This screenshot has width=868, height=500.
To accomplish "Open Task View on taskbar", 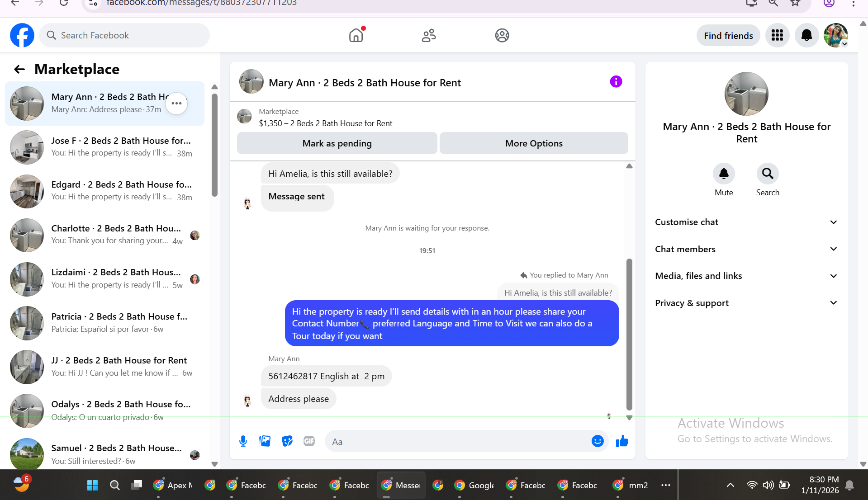I will click(137, 485).
